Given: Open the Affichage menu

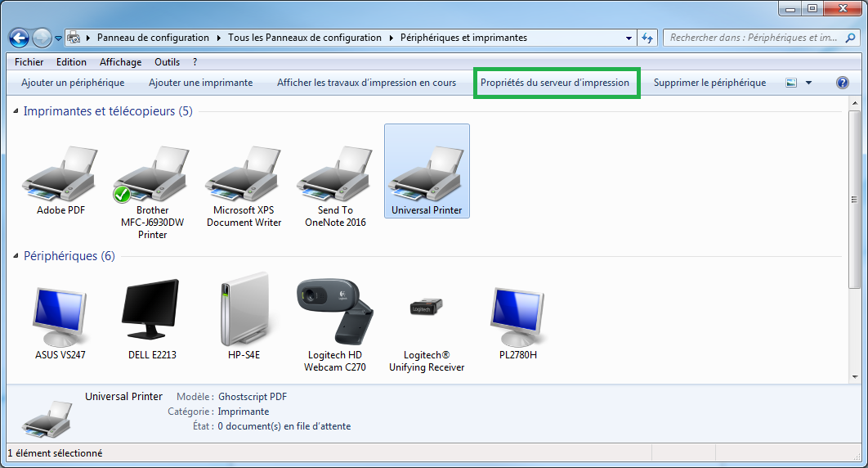Looking at the screenshot, I should click(x=121, y=62).
